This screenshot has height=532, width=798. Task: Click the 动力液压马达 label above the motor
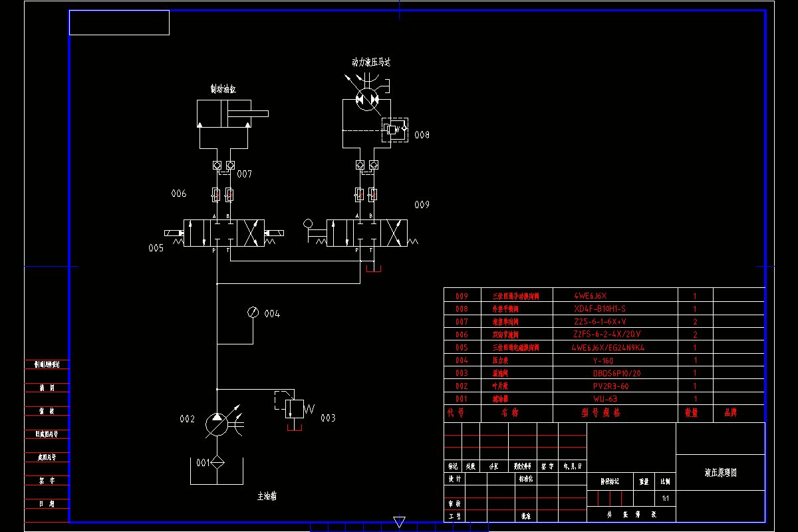coord(371,62)
